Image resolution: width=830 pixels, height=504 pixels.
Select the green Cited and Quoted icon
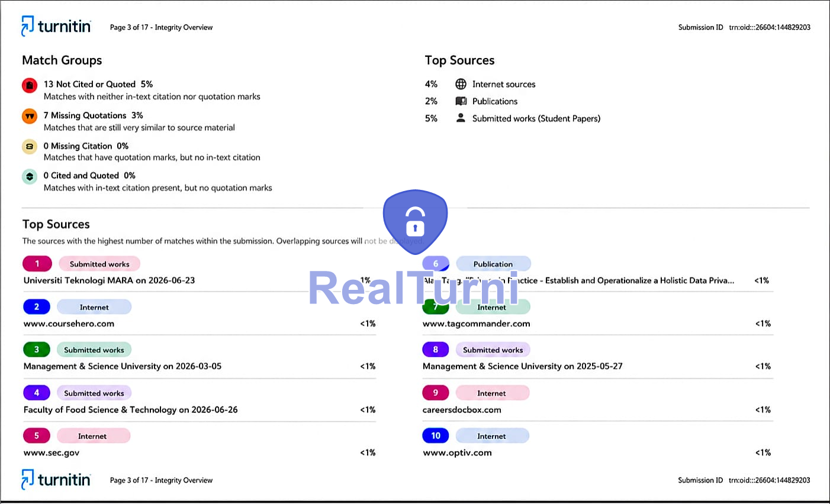coord(30,176)
